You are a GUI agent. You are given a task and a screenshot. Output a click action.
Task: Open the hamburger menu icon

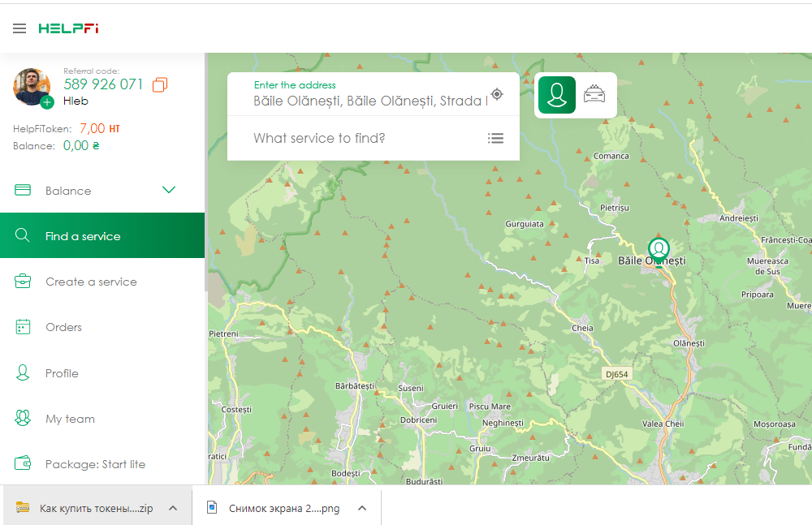[19, 28]
